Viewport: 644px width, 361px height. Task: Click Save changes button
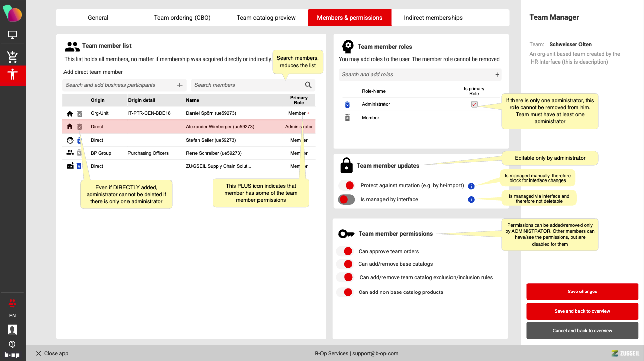pos(582,292)
